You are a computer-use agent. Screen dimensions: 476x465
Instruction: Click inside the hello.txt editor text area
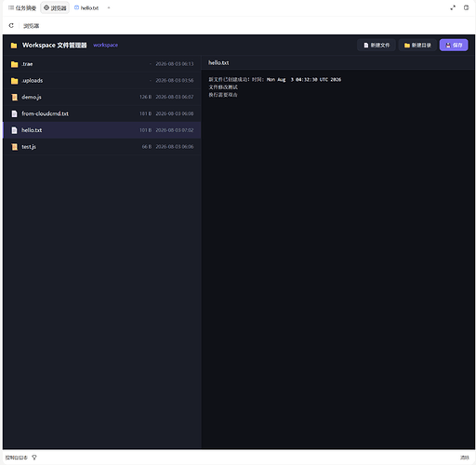point(338,259)
